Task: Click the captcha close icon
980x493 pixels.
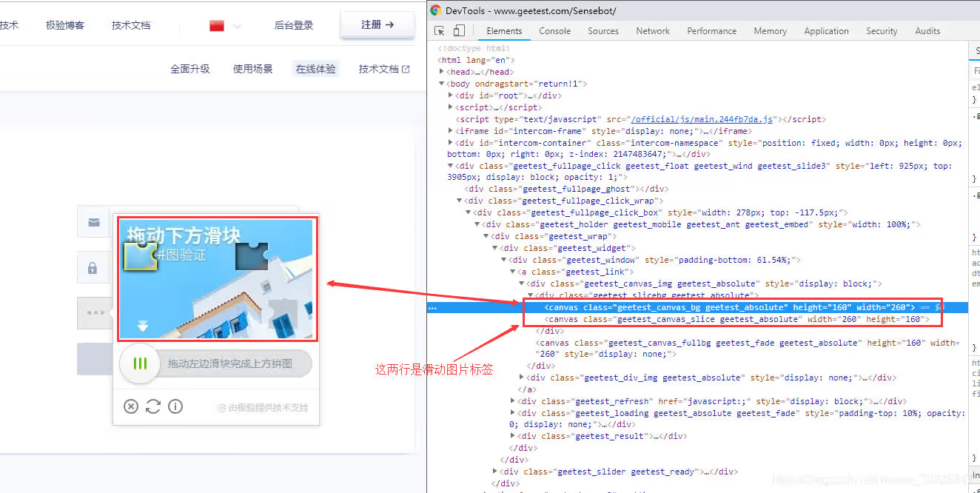Action: pyautogui.click(x=131, y=406)
